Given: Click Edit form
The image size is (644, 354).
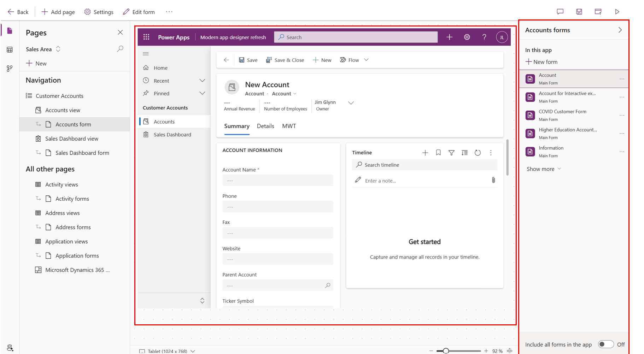Looking at the screenshot, I should click(139, 12).
